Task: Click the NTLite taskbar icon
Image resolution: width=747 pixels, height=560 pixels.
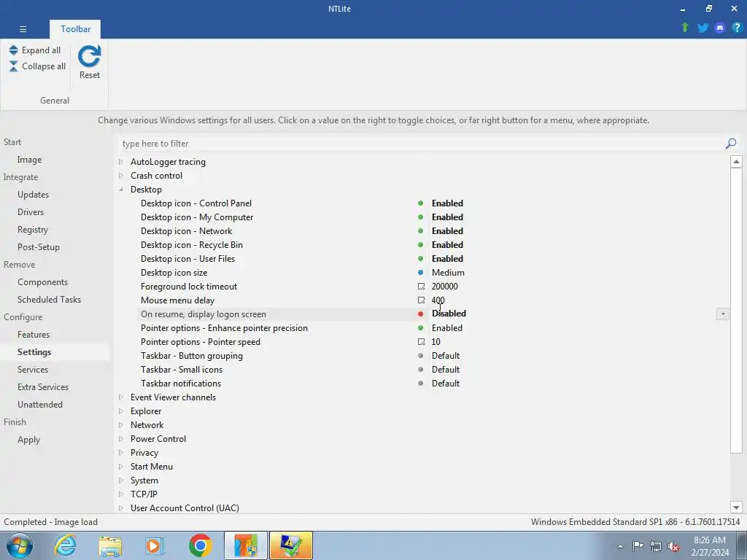Action: click(x=246, y=545)
